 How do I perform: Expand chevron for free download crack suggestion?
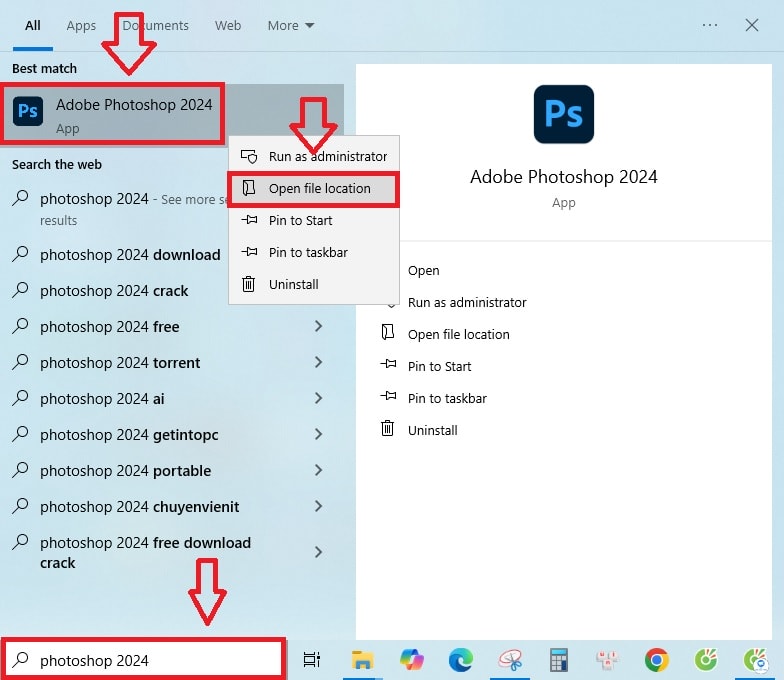click(318, 552)
